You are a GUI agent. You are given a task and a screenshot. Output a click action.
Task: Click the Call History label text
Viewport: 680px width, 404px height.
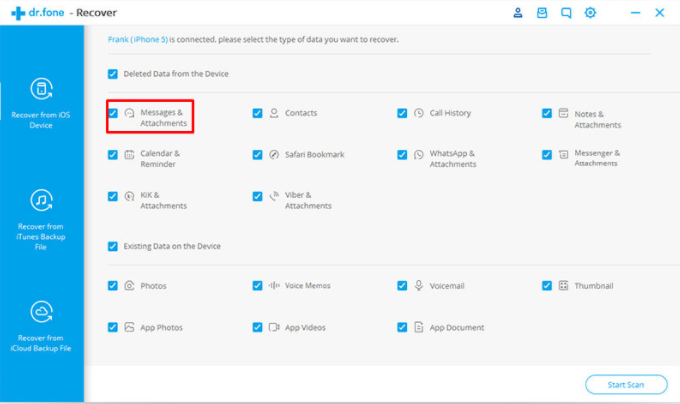coord(450,113)
